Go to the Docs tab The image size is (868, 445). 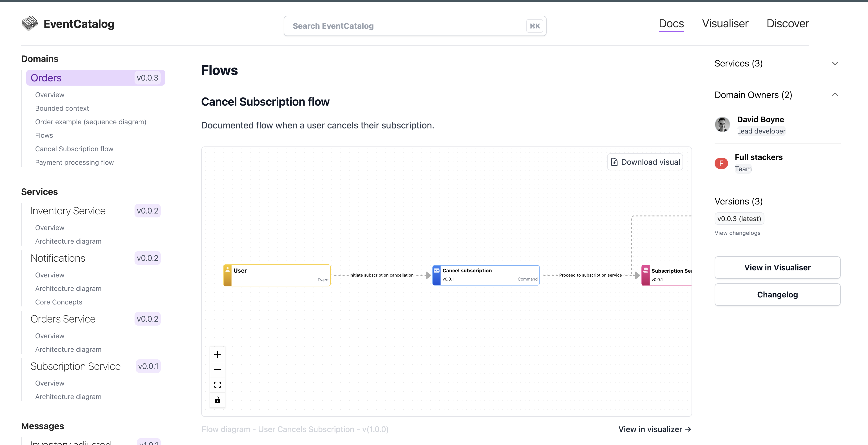tap(671, 23)
